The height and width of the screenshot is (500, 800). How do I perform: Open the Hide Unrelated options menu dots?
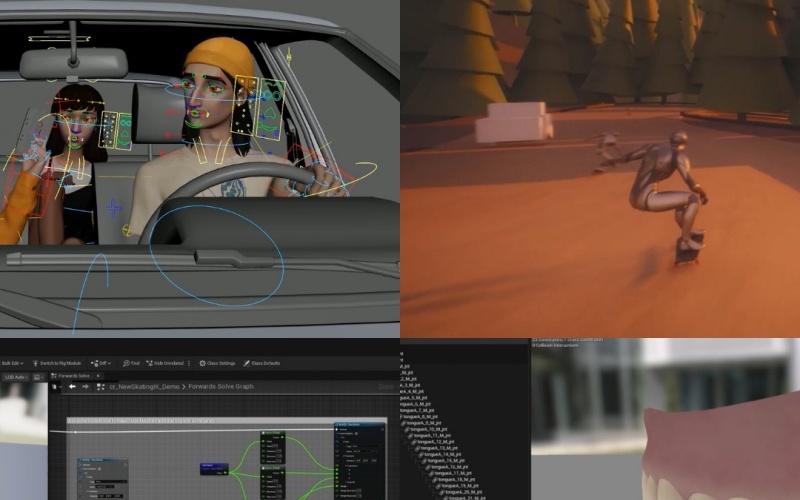pyautogui.click(x=189, y=363)
